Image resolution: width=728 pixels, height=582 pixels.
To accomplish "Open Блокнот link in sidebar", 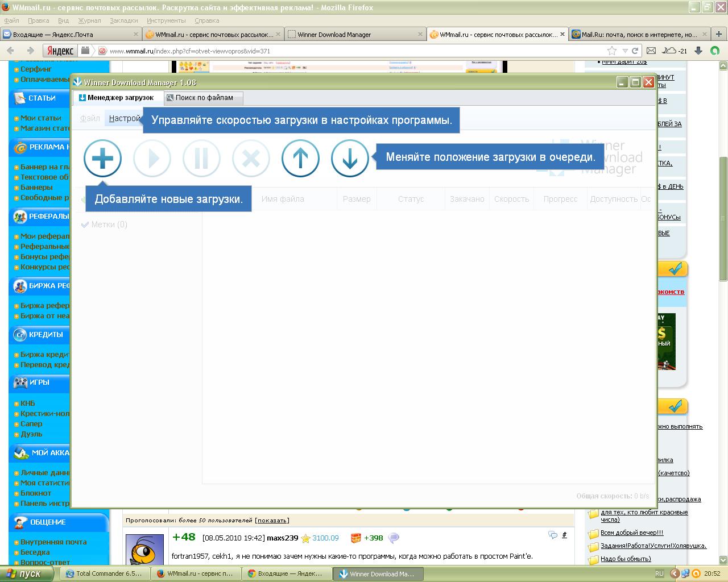I will pos(36,493).
